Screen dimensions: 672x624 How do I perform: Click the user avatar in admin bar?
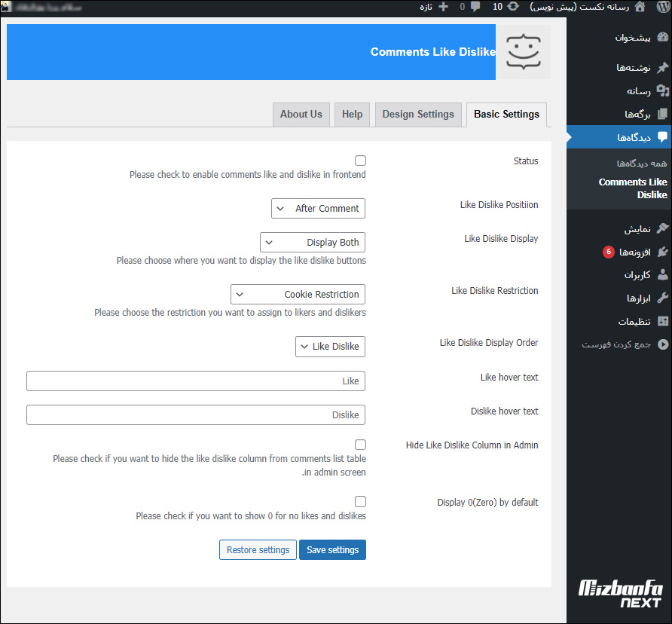coord(5,7)
